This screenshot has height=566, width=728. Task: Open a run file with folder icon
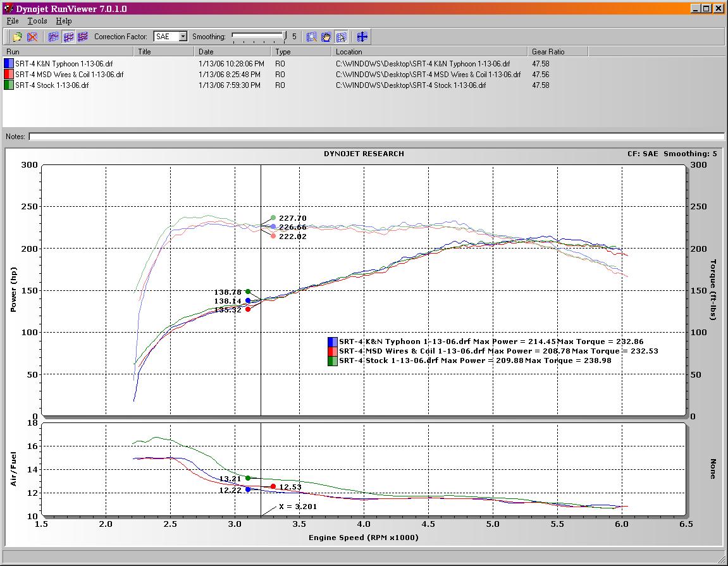pyautogui.click(x=18, y=37)
